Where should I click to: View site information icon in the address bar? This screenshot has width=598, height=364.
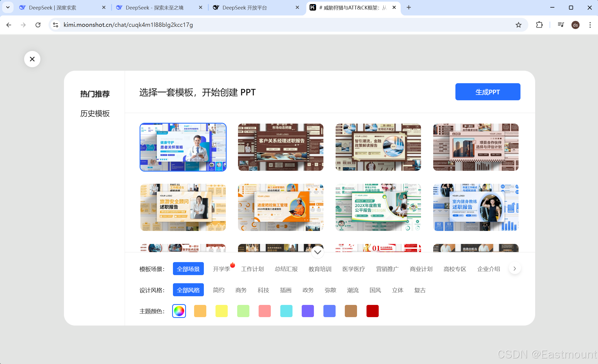pyautogui.click(x=56, y=25)
